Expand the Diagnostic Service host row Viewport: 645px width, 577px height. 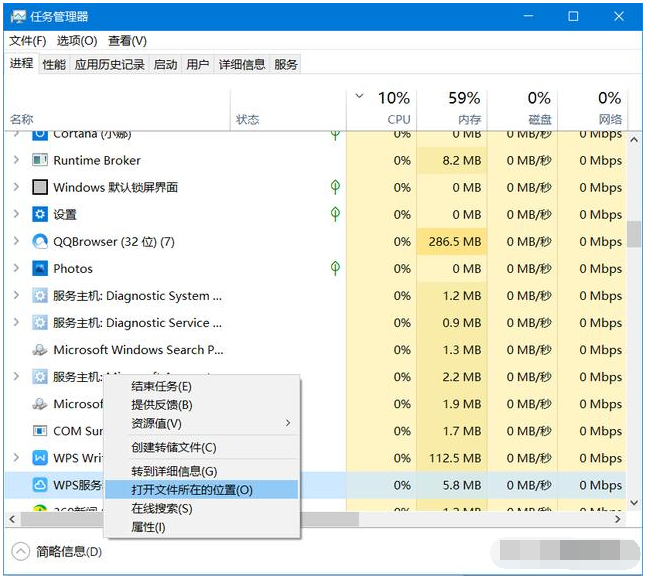point(16,322)
